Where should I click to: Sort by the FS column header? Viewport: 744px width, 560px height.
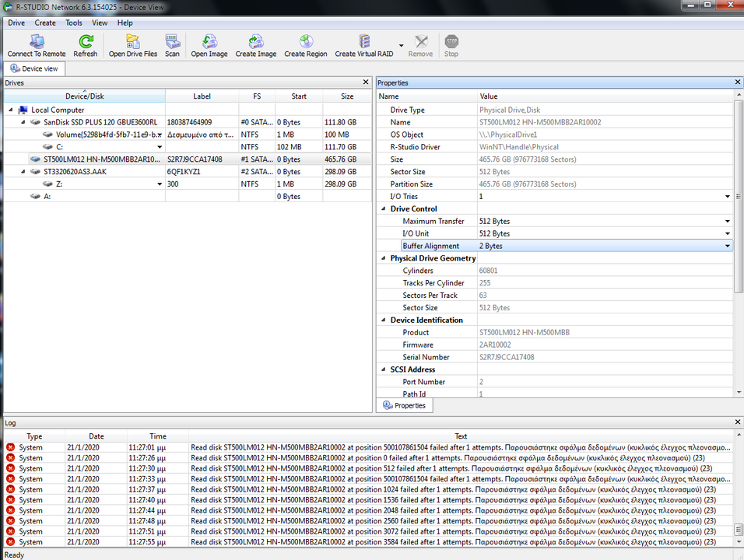[257, 96]
